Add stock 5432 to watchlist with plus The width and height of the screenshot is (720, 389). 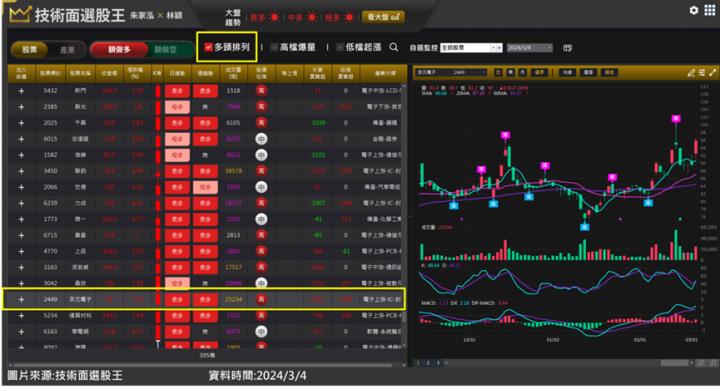(21, 91)
